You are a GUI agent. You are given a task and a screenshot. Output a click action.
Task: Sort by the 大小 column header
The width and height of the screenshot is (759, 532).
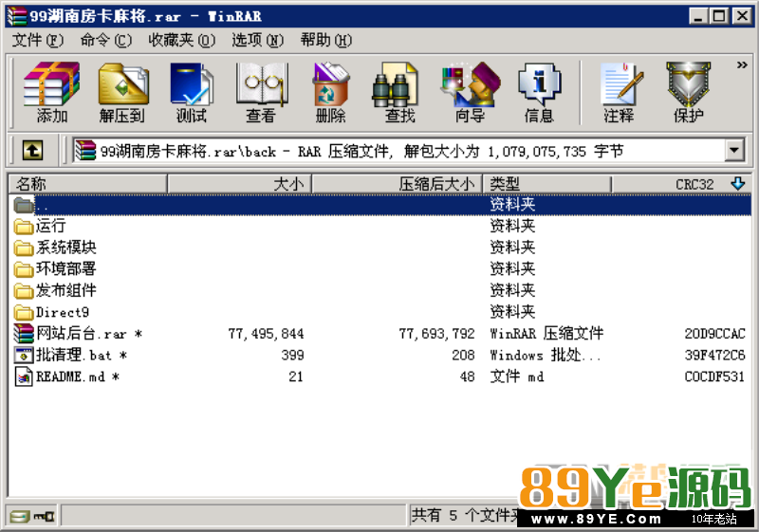pyautogui.click(x=239, y=184)
